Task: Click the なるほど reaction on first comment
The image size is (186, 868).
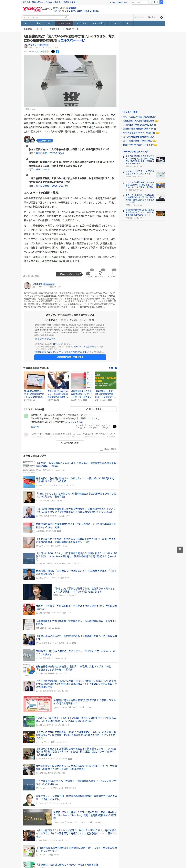Action: tap(91, 427)
